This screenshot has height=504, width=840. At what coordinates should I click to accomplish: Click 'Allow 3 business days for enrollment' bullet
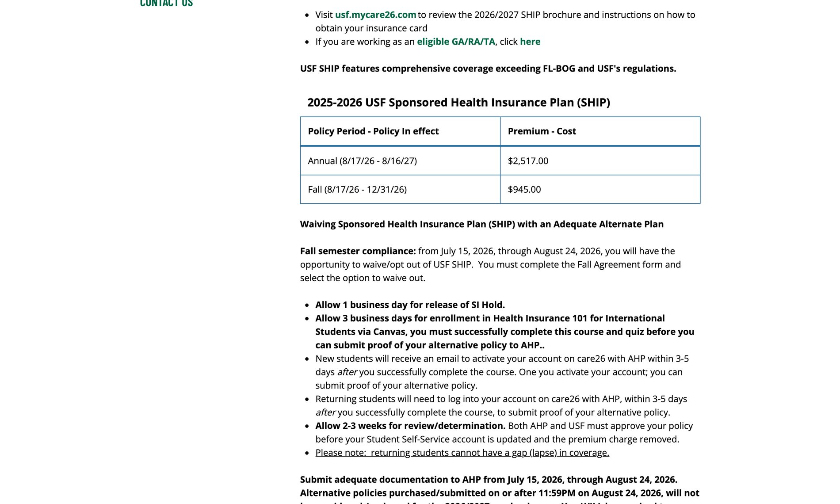click(505, 332)
